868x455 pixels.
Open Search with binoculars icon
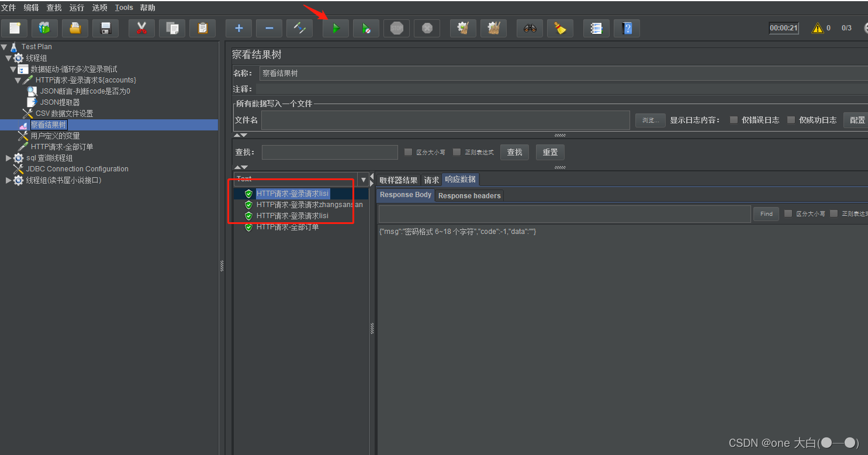(530, 28)
